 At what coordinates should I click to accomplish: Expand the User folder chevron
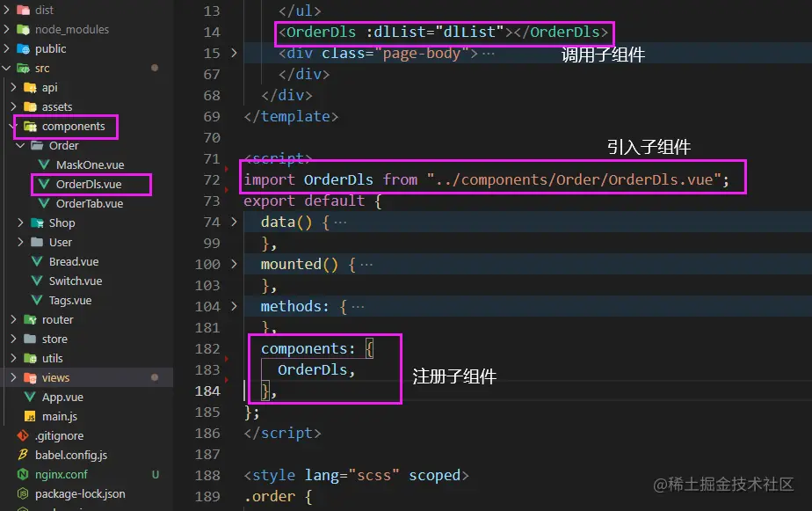coord(21,242)
